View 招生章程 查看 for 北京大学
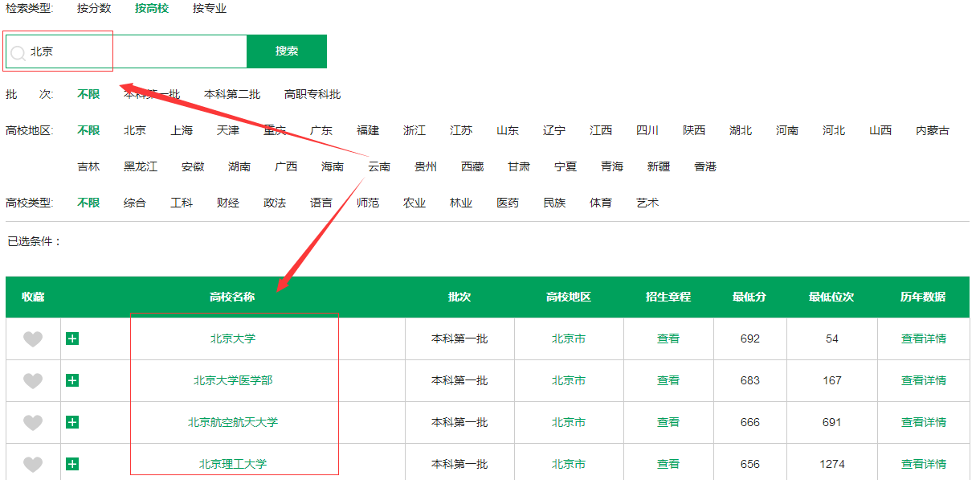The image size is (980, 480). coord(668,338)
